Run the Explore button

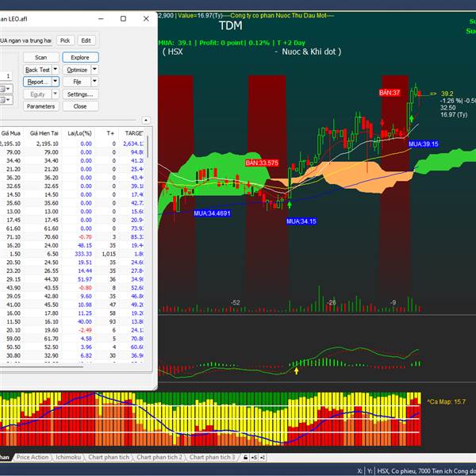(x=80, y=57)
